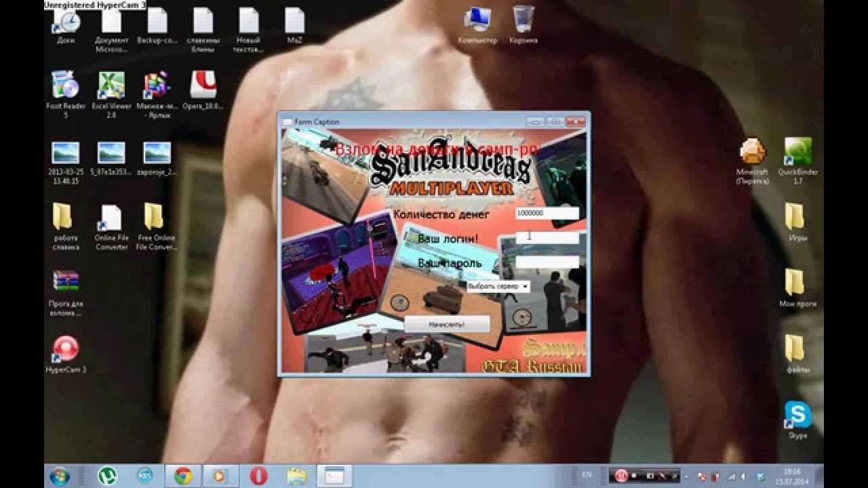Launch HyperCam 3 desktop shortcut

[x=66, y=354]
